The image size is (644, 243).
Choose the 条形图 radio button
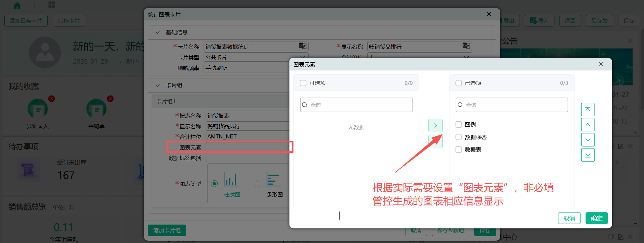pyautogui.click(x=257, y=184)
